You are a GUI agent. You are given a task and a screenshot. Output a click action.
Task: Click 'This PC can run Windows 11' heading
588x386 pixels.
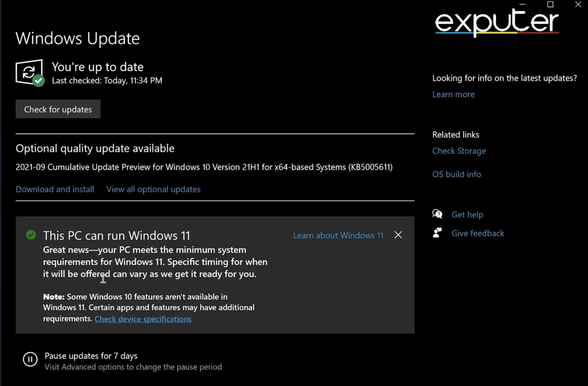tap(117, 235)
